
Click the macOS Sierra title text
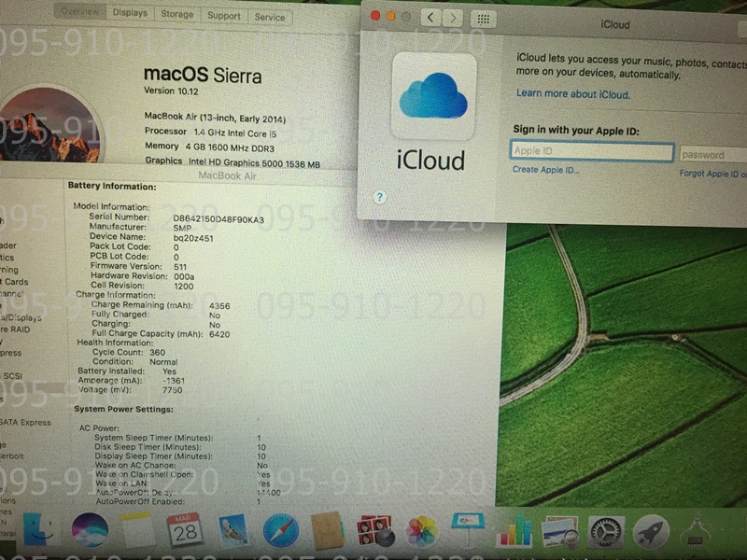pos(203,75)
